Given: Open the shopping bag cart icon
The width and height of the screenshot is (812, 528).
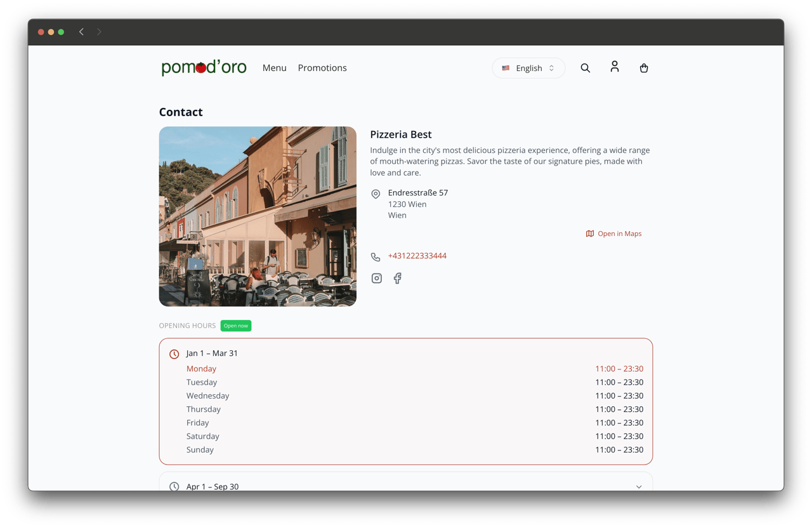Looking at the screenshot, I should pos(643,68).
